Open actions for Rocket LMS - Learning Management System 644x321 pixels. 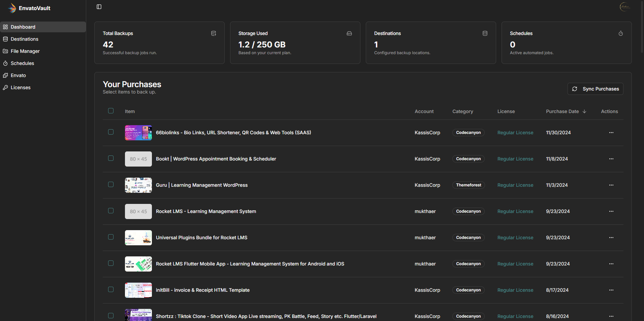(x=611, y=211)
